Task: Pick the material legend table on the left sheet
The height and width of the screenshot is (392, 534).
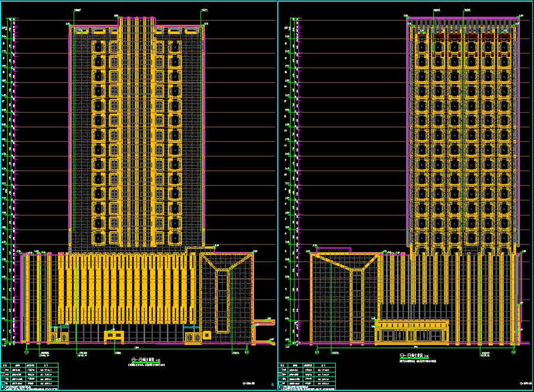Action: (30, 377)
